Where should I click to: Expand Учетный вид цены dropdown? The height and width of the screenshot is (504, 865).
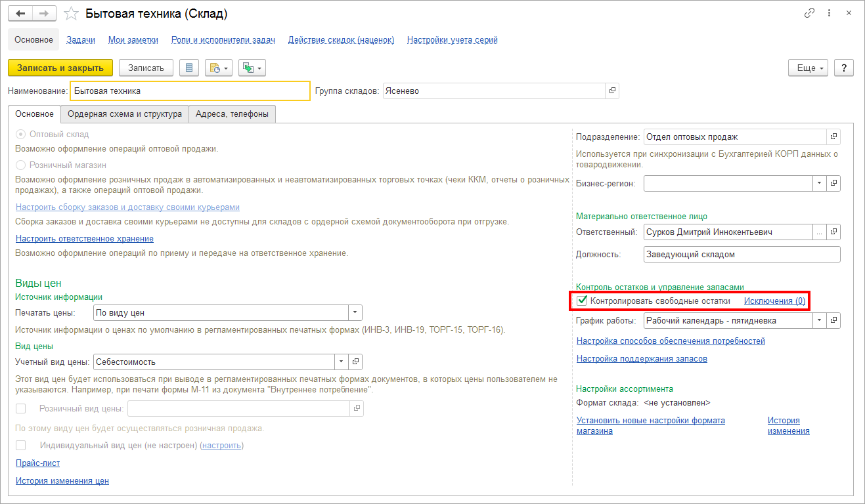342,362
